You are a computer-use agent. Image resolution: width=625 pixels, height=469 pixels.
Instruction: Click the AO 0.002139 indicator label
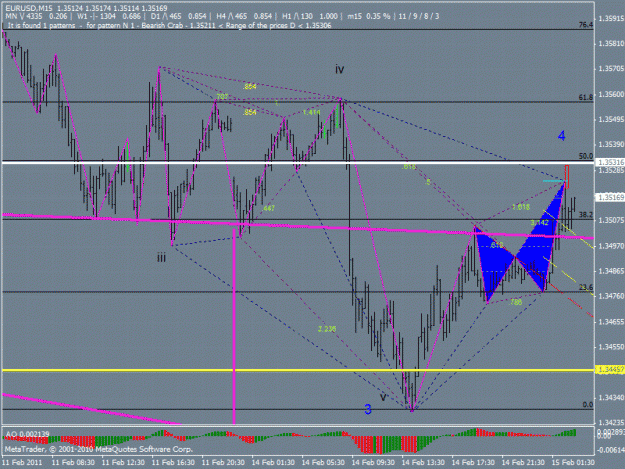pyautogui.click(x=28, y=434)
